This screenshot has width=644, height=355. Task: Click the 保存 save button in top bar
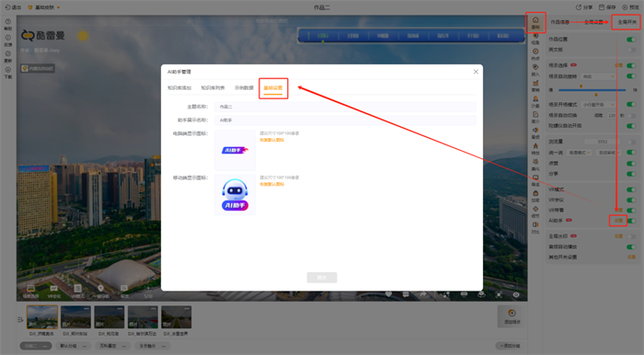[607, 7]
